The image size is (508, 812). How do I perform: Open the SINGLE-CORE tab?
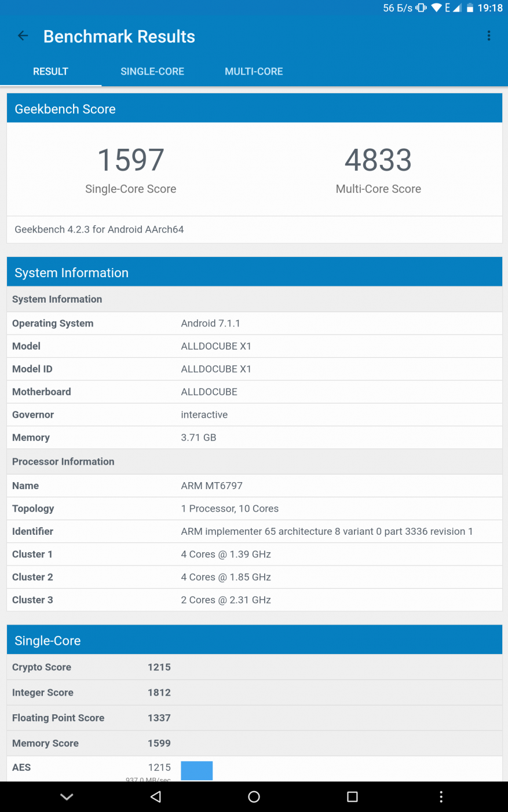pos(152,71)
